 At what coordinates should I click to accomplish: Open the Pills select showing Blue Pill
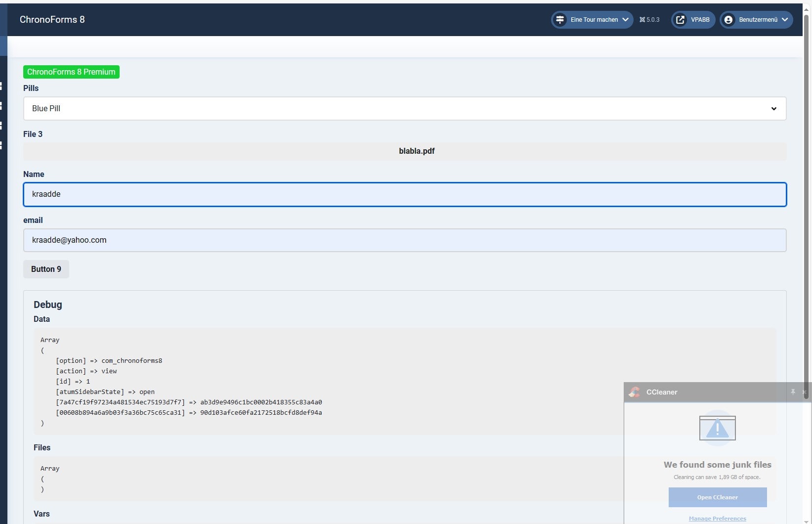pyautogui.click(x=404, y=108)
